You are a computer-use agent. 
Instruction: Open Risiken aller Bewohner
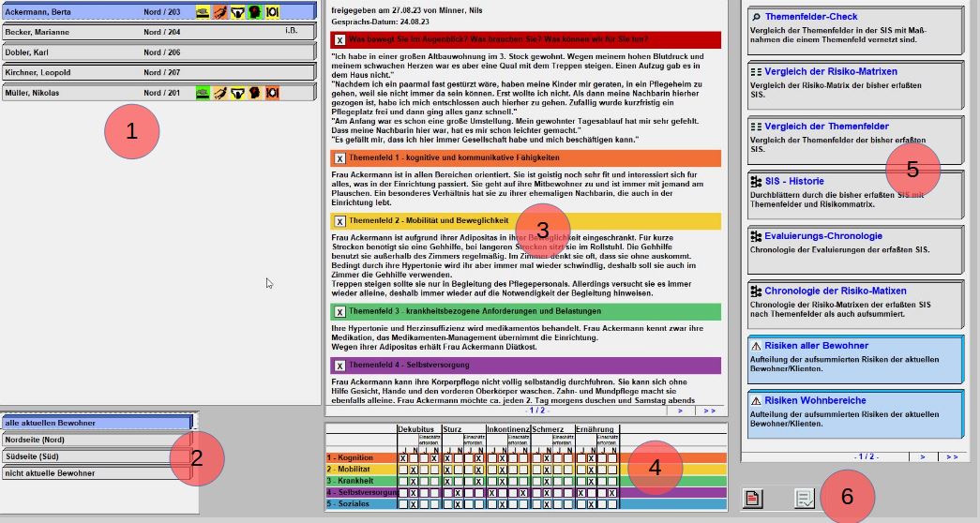pyautogui.click(x=855, y=359)
